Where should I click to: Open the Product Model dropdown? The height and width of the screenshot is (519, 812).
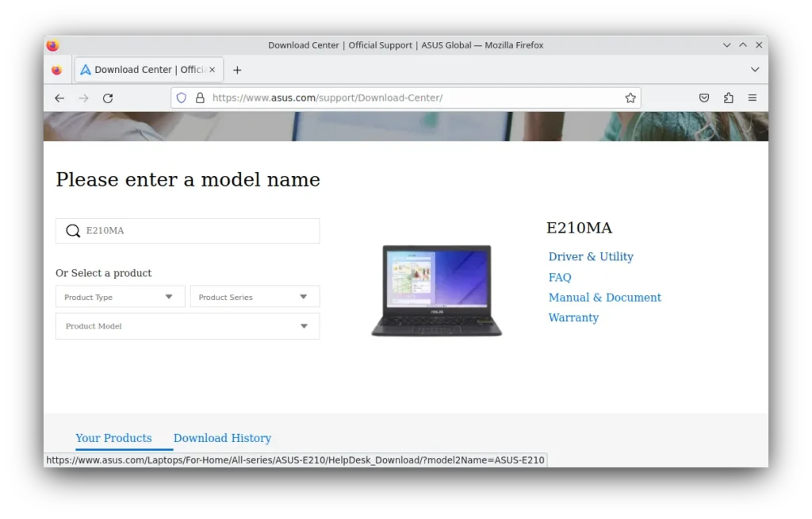click(187, 326)
